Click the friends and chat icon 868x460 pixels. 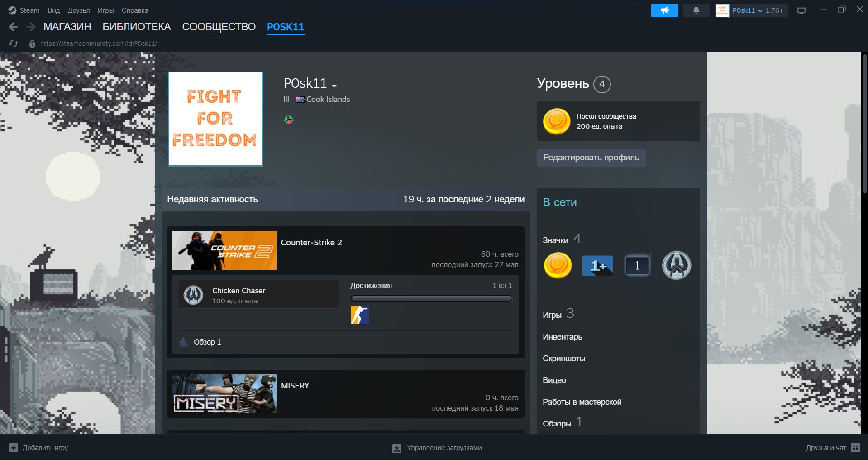coord(855,448)
